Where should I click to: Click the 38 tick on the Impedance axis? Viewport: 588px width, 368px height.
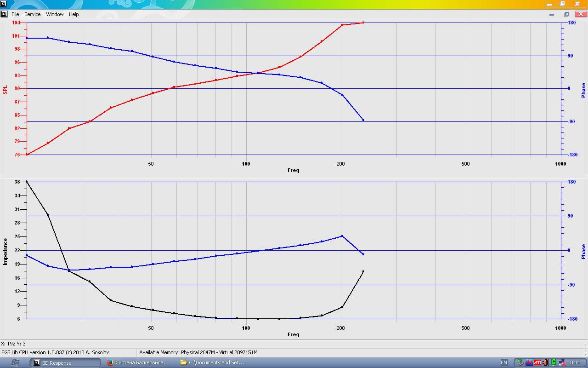point(17,182)
